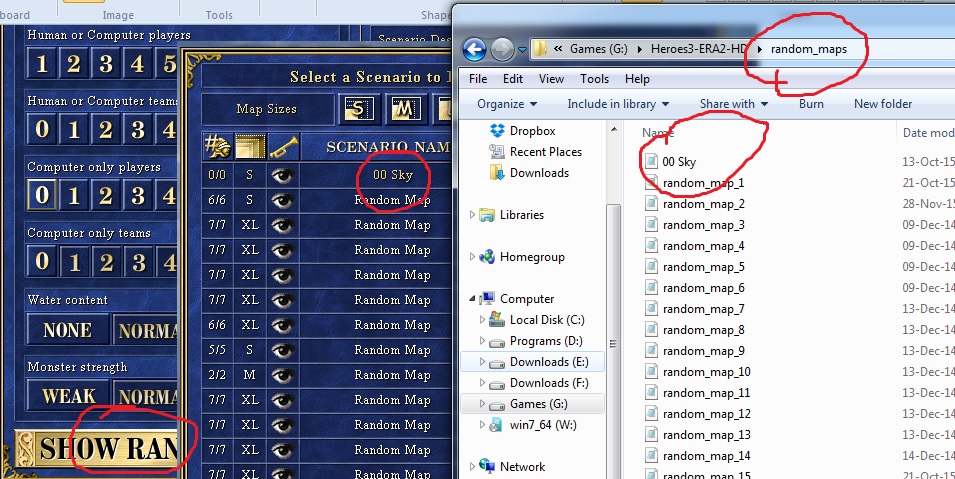Image resolution: width=955 pixels, height=479 pixels.
Task: Click the Dropbox icon in navigation pane
Action: (x=498, y=131)
